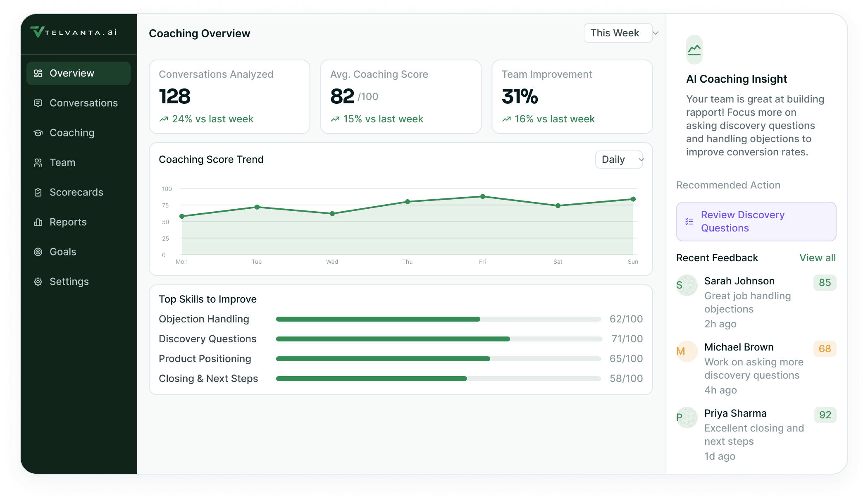This screenshot has height=501, width=868.
Task: Open Scorecards from the sidebar
Action: coord(79,192)
